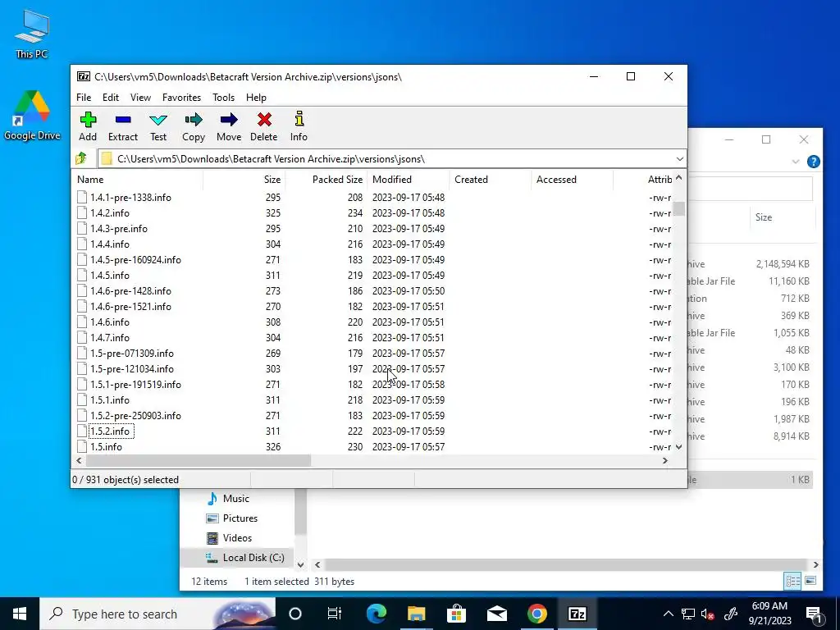The height and width of the screenshot is (630, 840).
Task: Open the Favorites menu
Action: coord(181,98)
